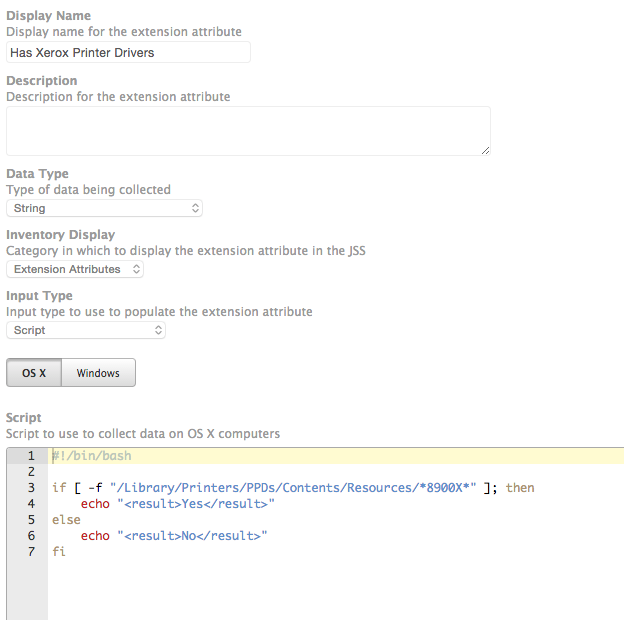624x620 pixels.
Task: Click line number 7 in the gutter
Action: (31, 552)
